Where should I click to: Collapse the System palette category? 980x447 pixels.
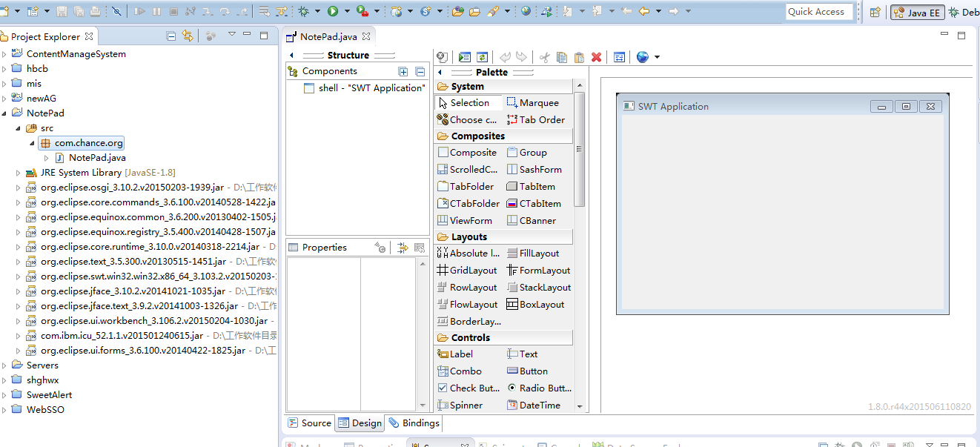coord(503,87)
